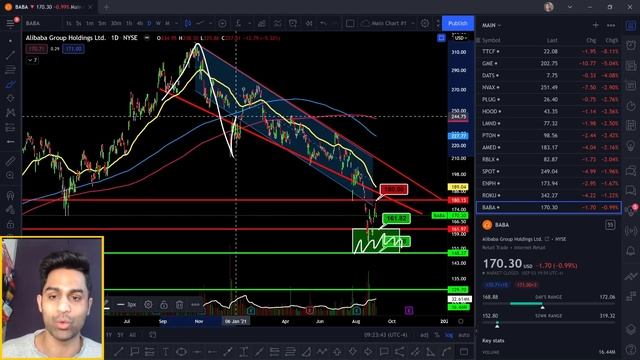Select the 1Y date range button

(x=109, y=335)
